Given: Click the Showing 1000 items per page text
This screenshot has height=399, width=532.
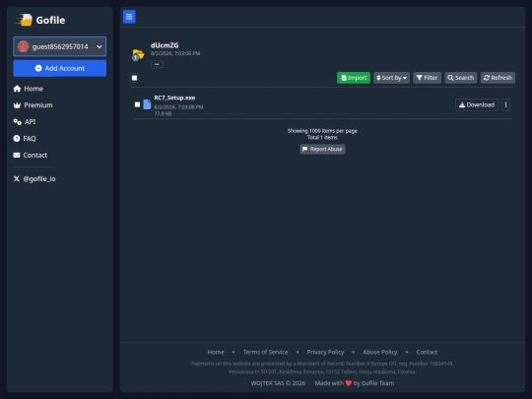Looking at the screenshot, I should pos(322,131).
